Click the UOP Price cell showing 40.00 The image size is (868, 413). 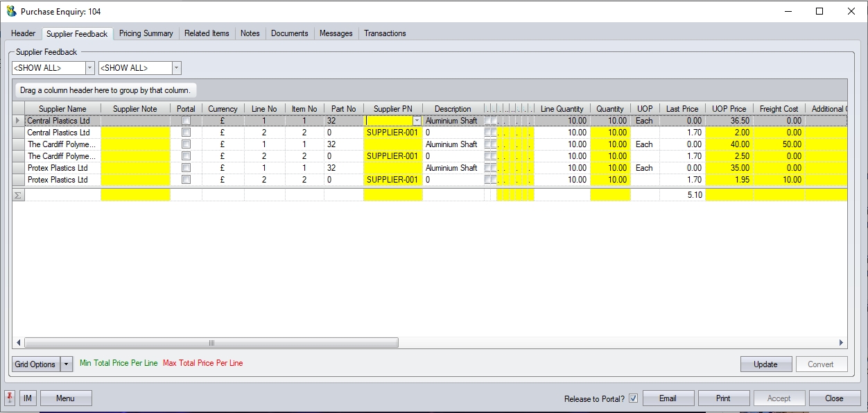coord(729,144)
